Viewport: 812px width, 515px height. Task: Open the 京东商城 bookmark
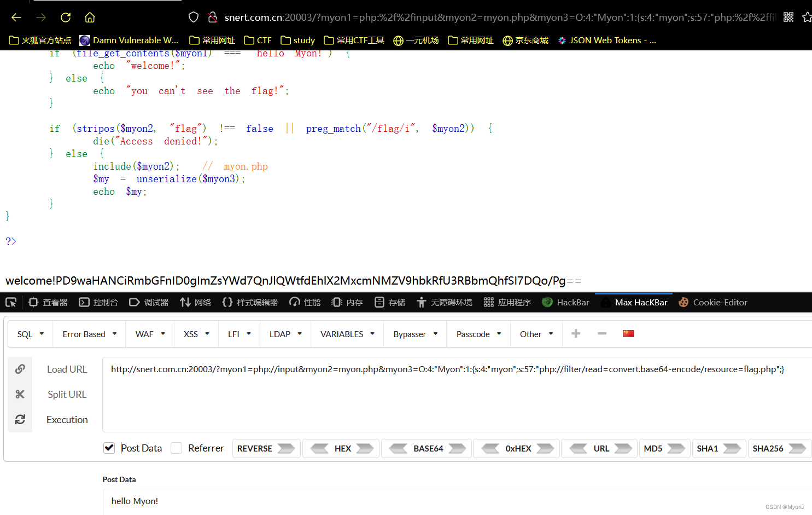(525, 40)
